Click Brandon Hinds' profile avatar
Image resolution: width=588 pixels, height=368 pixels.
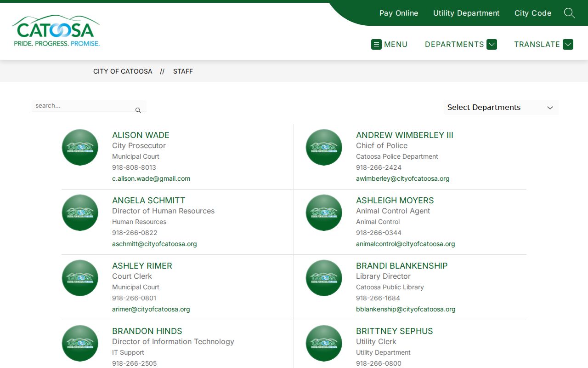coord(80,343)
